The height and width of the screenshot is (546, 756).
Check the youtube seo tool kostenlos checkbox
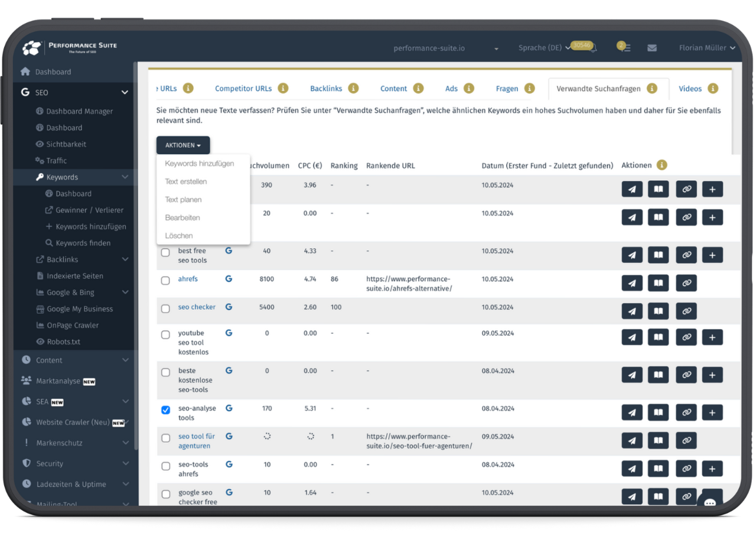pos(165,334)
